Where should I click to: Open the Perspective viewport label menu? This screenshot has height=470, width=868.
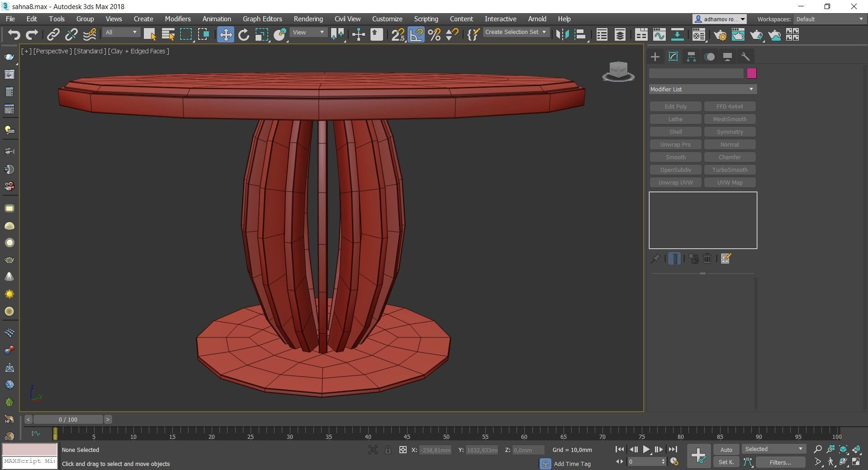tap(52, 51)
